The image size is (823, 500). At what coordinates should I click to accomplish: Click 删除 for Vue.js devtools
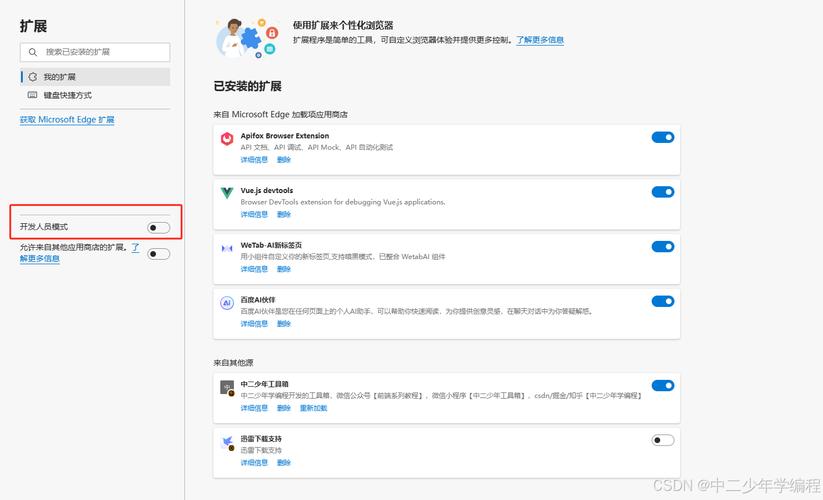pyautogui.click(x=283, y=214)
